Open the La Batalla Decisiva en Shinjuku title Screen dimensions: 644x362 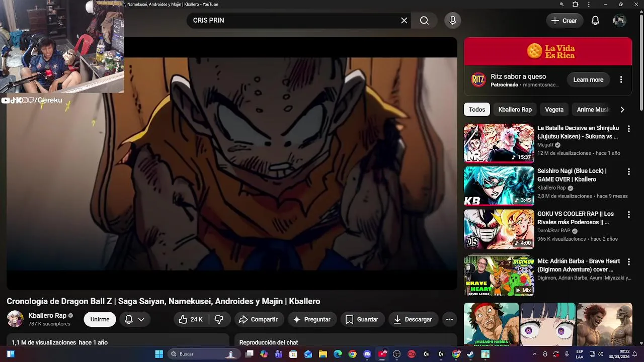tap(578, 132)
